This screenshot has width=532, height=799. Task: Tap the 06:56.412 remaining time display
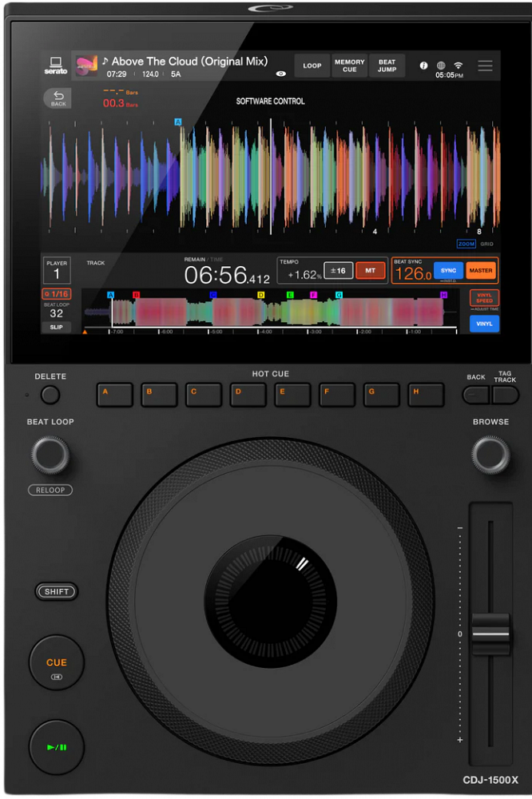tap(227, 275)
